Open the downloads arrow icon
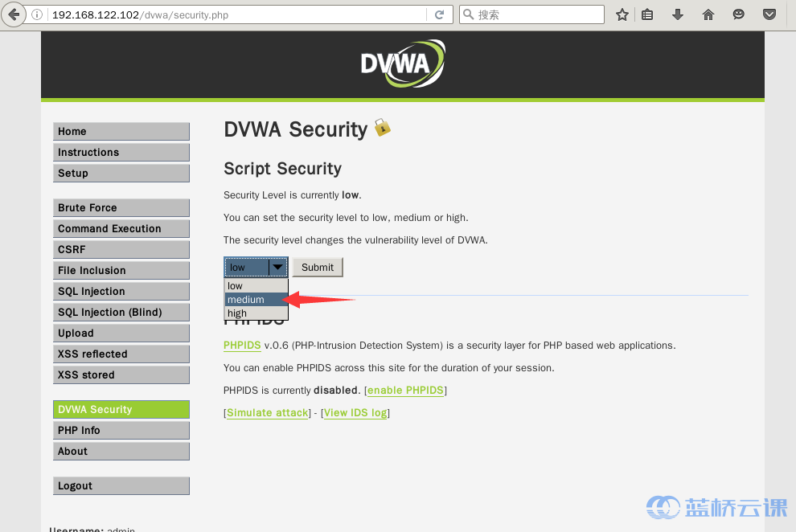796x532 pixels. (x=678, y=14)
